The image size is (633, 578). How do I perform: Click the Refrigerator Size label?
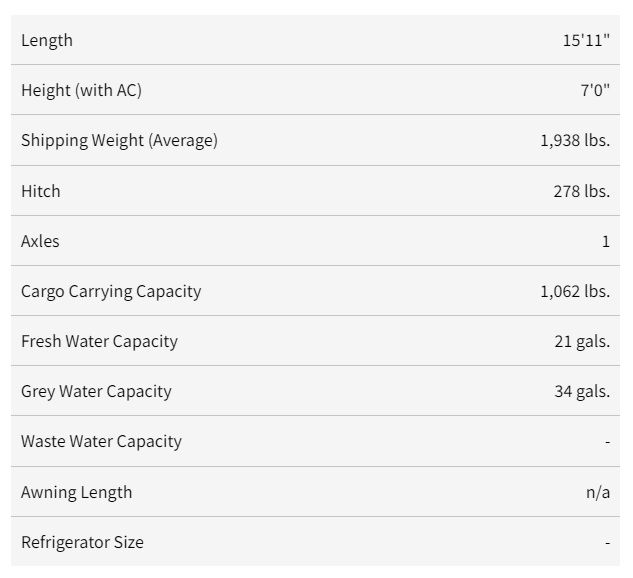pos(82,542)
